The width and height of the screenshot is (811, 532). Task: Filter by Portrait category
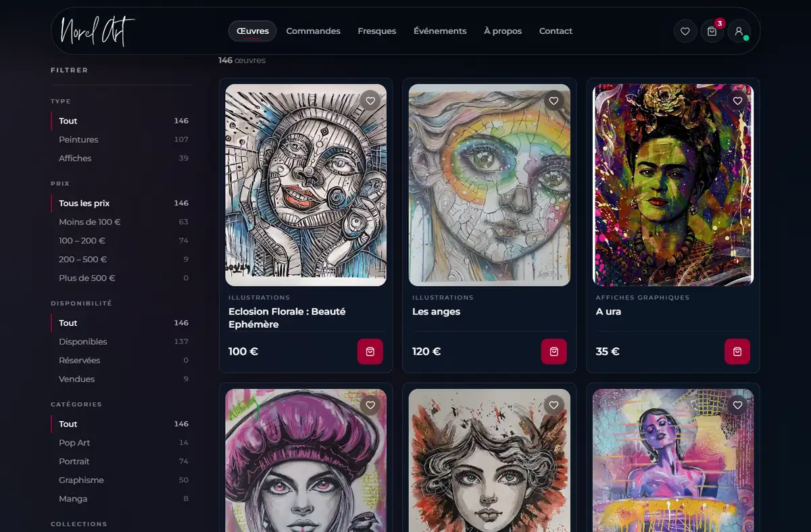(120, 461)
